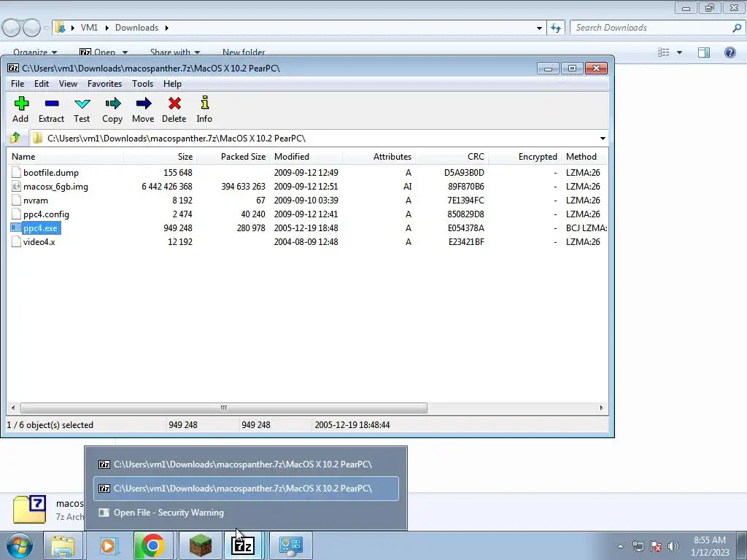Open Explorer help question mark icon
The width and height of the screenshot is (747, 560).
tap(729, 52)
